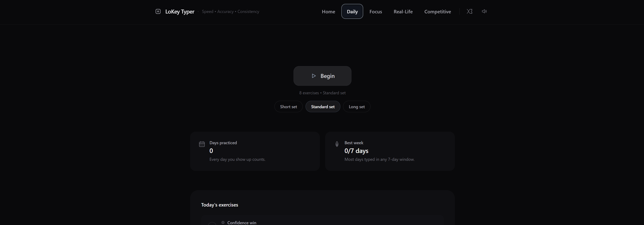Viewport: 644px width, 225px height.
Task: Click the Best week stat card
Action: click(x=390, y=151)
